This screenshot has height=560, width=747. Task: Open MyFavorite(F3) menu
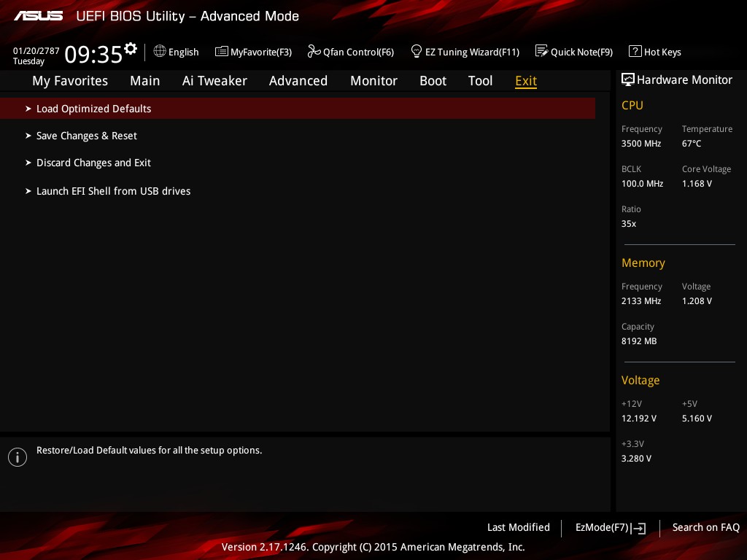click(x=261, y=52)
